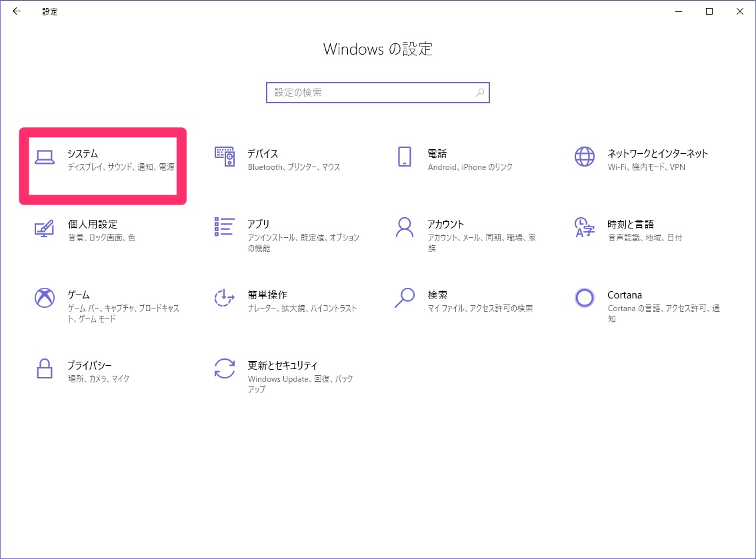Screen dimensions: 756x559
Task: Click the 簡単操作 dashed clock icon
Action: (x=225, y=298)
